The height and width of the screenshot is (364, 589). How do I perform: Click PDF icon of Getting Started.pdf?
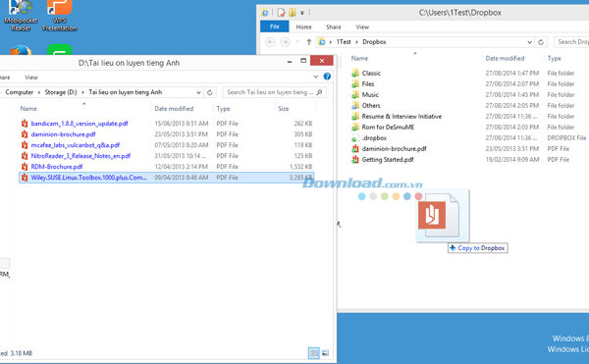coord(355,160)
